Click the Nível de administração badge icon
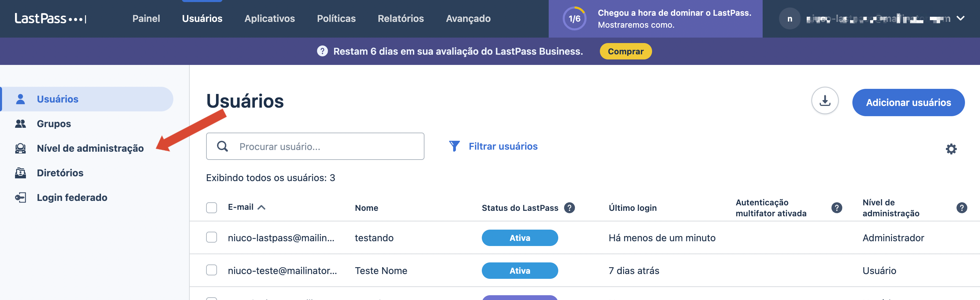The width and height of the screenshot is (980, 300). tap(20, 148)
